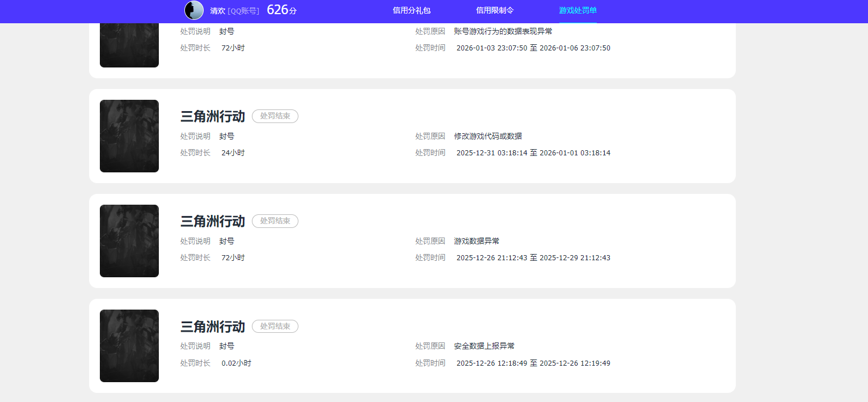Click penalty time 2025-12-26 12:18:49 至 2025-12-26 12:19:49
This screenshot has width=868, height=402.
coord(533,363)
